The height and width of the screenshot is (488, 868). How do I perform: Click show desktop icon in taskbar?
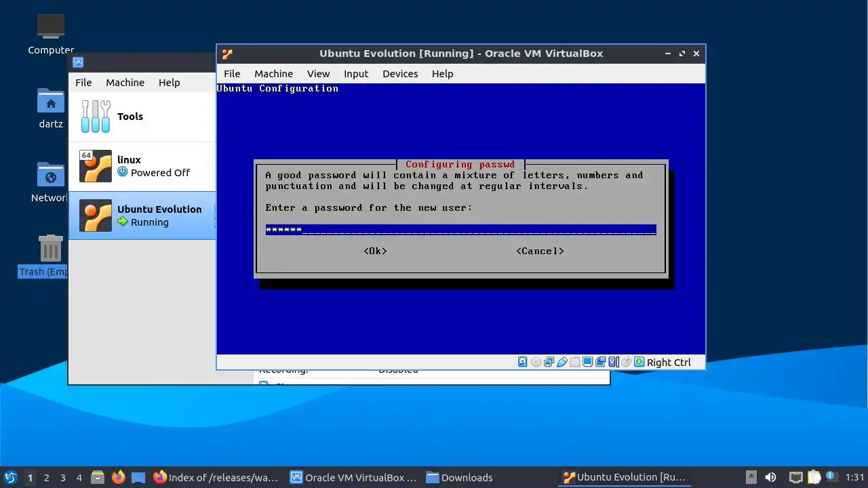click(x=138, y=477)
